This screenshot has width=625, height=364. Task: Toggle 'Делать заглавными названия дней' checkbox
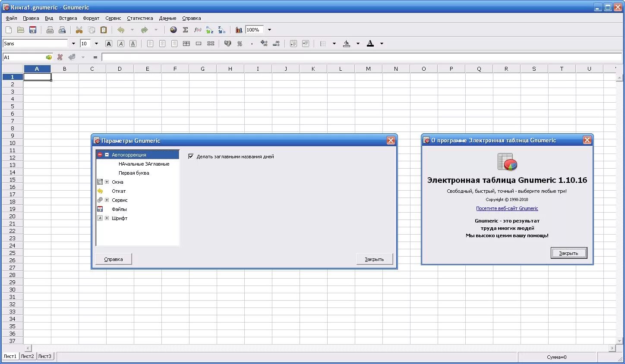191,156
